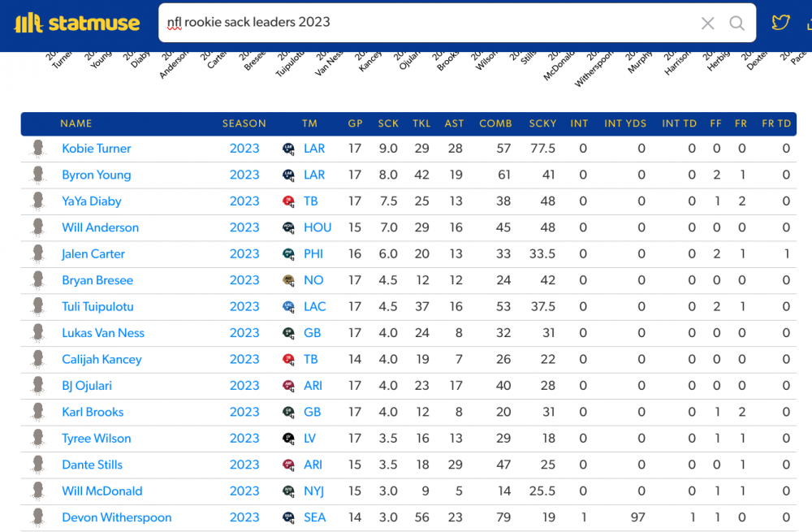
Task: Click Jalen Carter's player avatar
Action: coord(37,254)
